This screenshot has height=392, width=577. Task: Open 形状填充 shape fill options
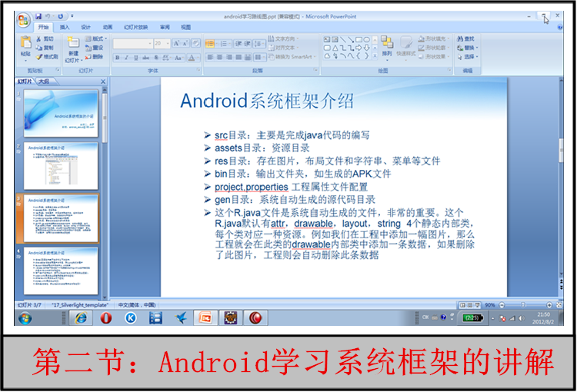434,38
